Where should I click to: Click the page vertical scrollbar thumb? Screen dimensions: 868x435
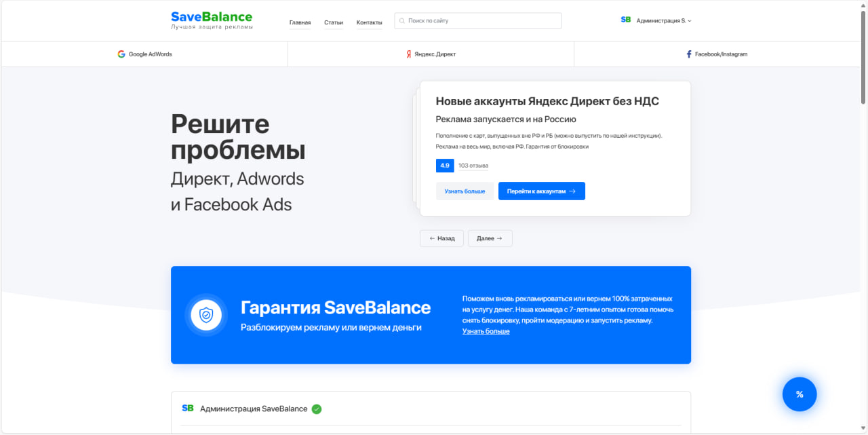[x=863, y=58]
